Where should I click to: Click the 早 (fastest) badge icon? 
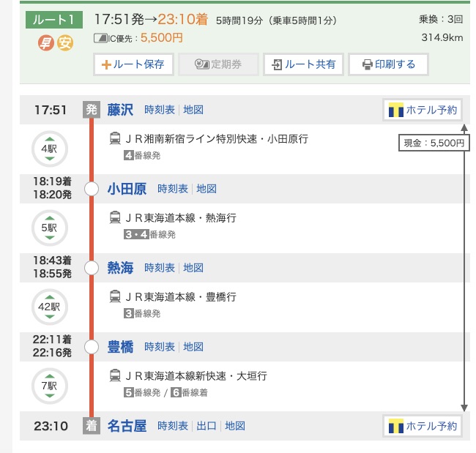coord(46,42)
